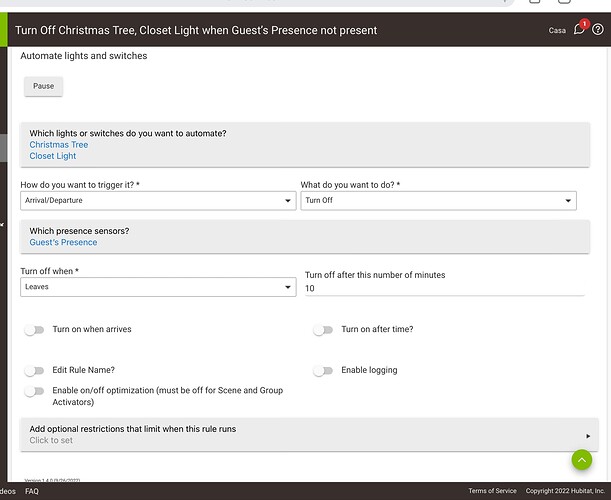Image resolution: width=611 pixels, height=500 pixels.
Task: Click the help question mark icon
Action: (598, 30)
